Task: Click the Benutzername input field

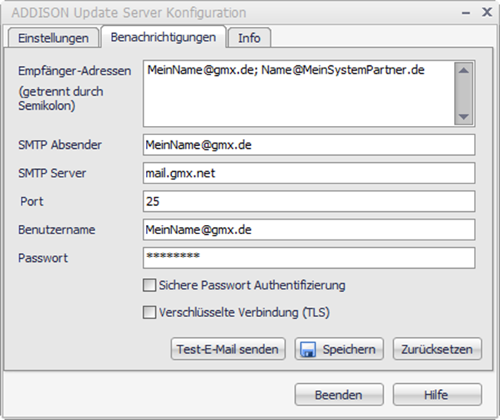Action: tap(309, 230)
